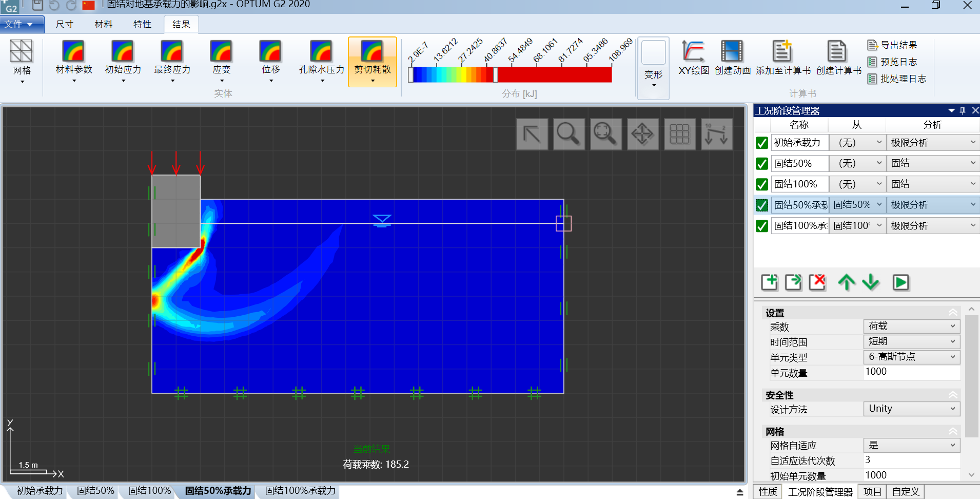980x499 pixels.
Task: Click 自适应迭代次数 field value 3
Action: pos(912,460)
